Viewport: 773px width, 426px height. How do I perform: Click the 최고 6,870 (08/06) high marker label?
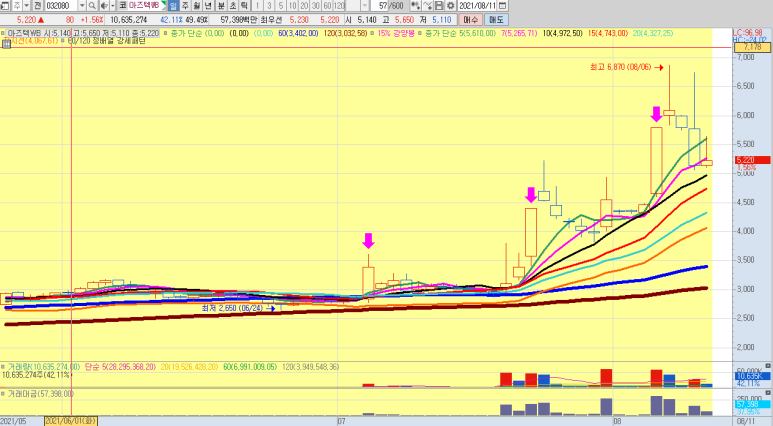pyautogui.click(x=620, y=67)
